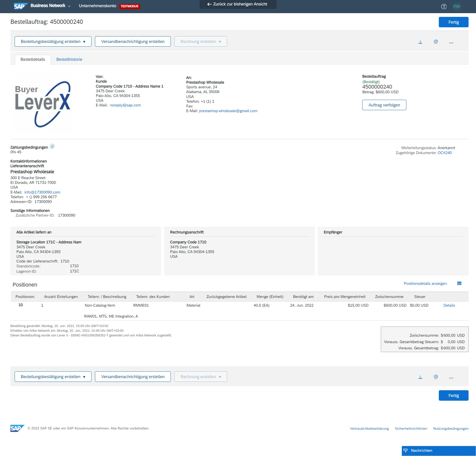Click the table settings grid icon
476x456 pixels.
coord(459,284)
